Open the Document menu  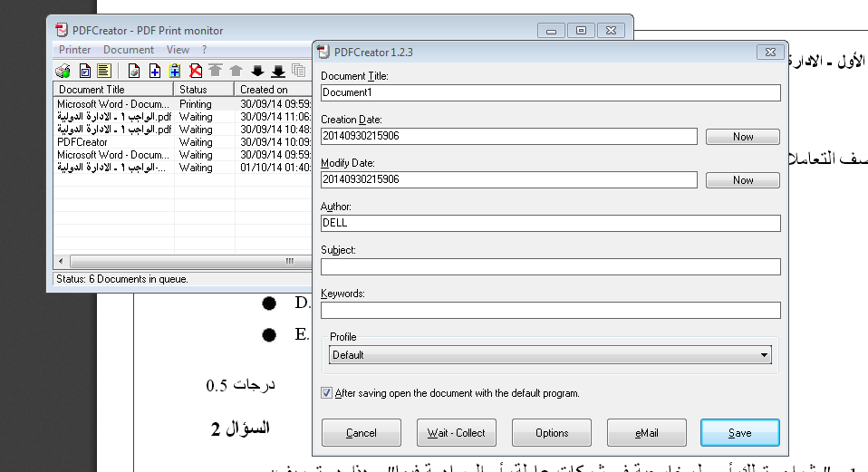point(129,50)
